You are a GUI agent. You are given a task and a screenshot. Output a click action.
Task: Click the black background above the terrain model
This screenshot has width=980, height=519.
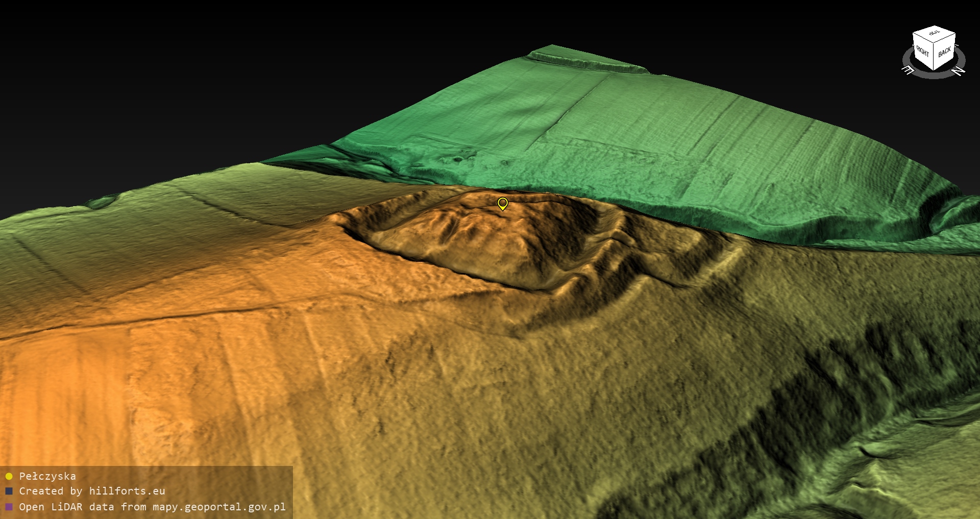255,61
